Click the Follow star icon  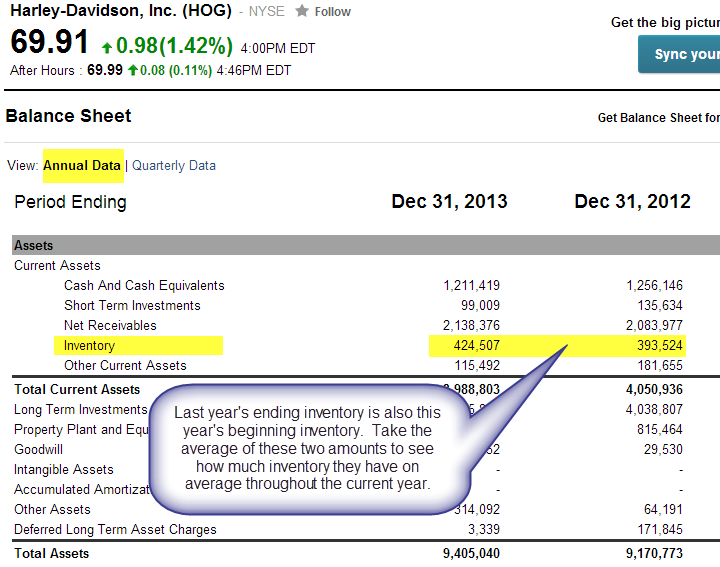[302, 12]
